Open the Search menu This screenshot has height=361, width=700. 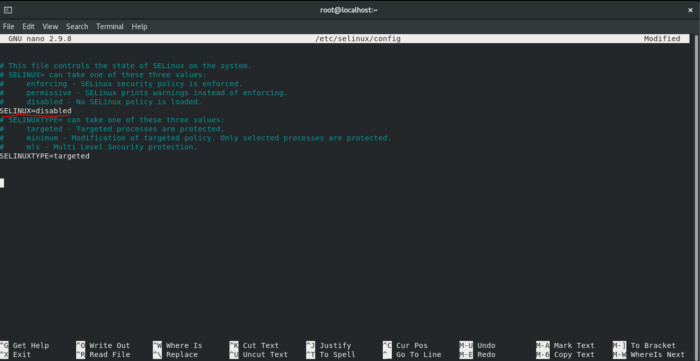click(77, 26)
